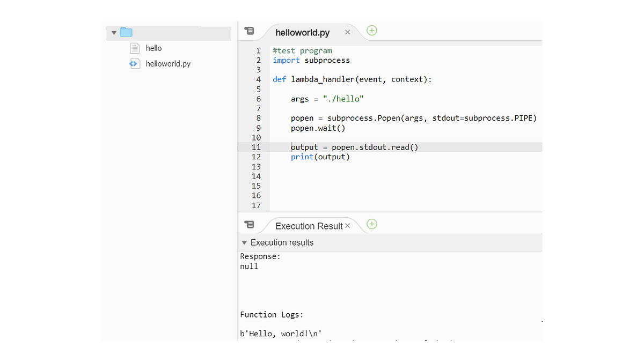Click the b'Hello, world!\n' log output
Screen dimensions: 644x362
click(281, 334)
